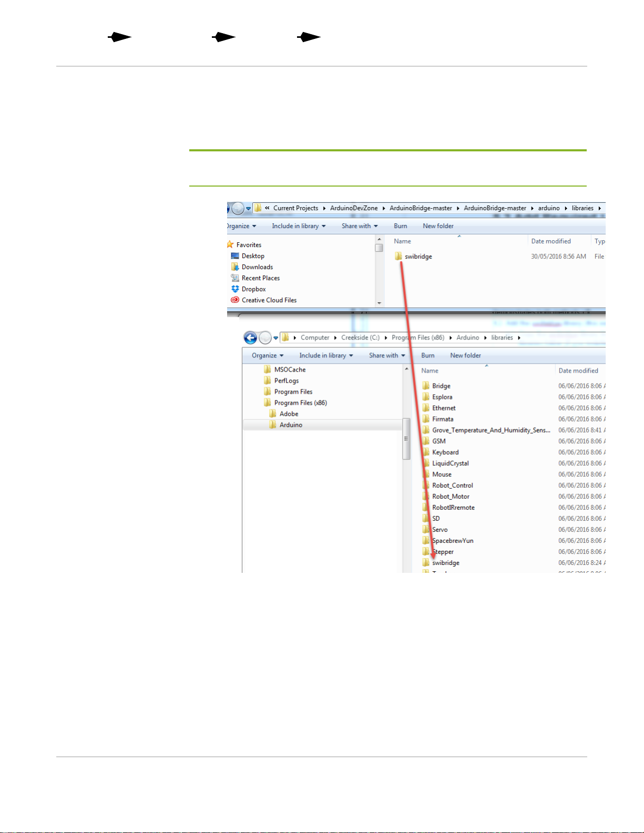Sort by Name column in bottom window

430,371
